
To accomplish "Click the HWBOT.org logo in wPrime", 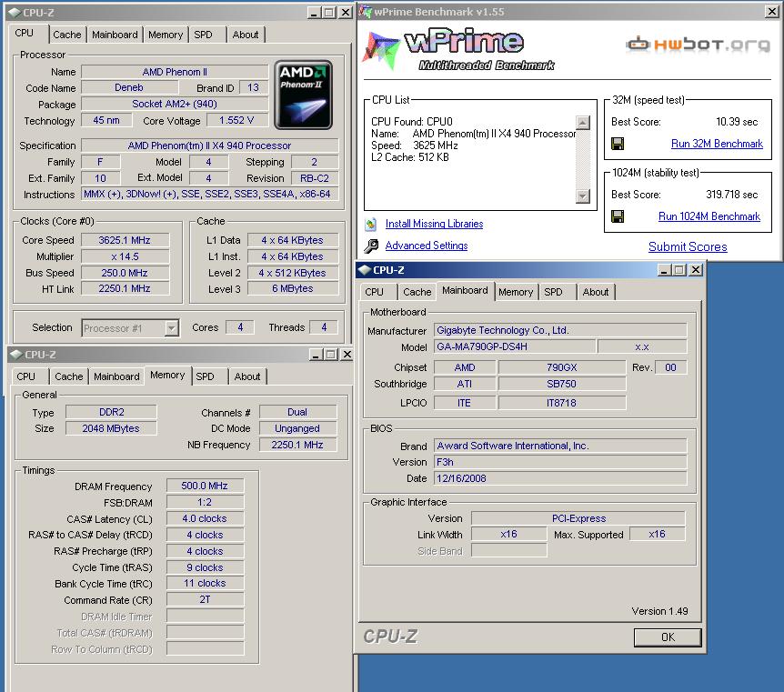I will point(698,45).
